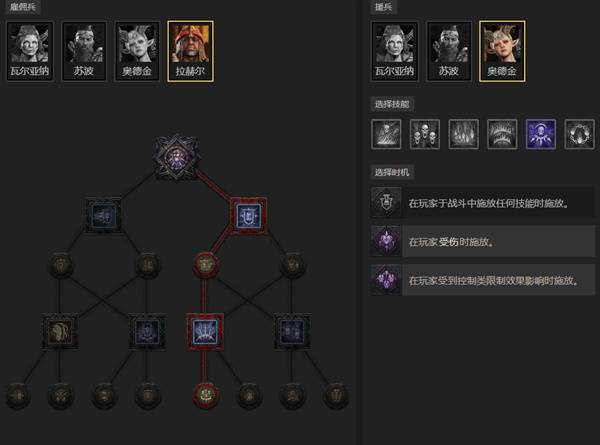The height and width of the screenshot is (445, 600).
Task: Select the red-highlighted shield skill node
Action: pyautogui.click(x=248, y=216)
